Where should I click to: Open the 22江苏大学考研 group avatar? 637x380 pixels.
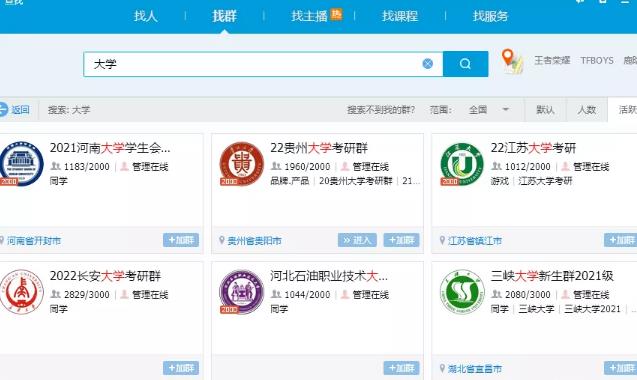coord(462,163)
